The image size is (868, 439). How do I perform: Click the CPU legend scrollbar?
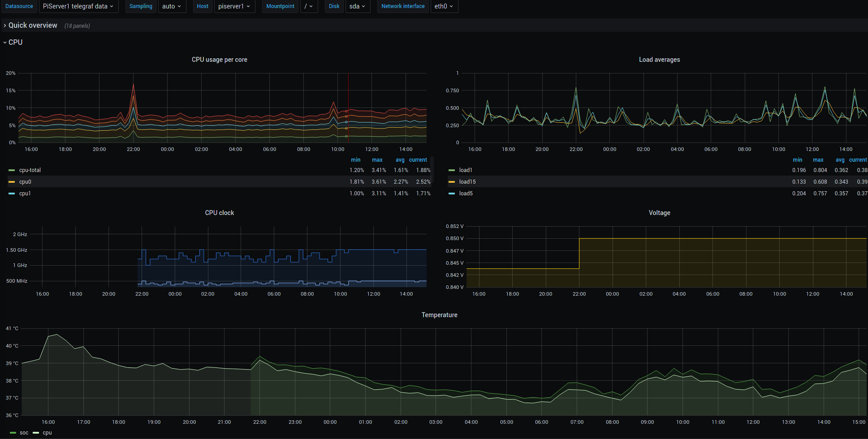pyautogui.click(x=432, y=169)
